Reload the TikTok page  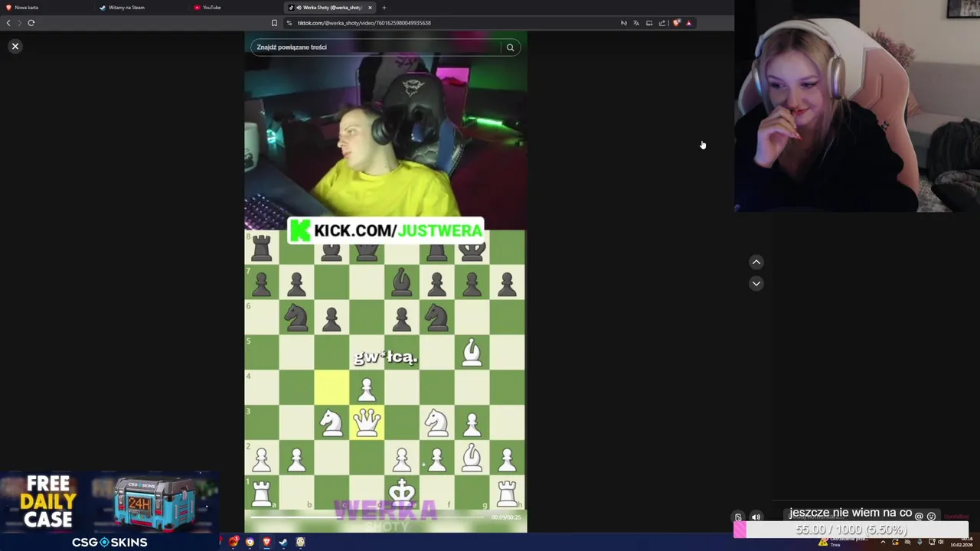click(x=31, y=23)
